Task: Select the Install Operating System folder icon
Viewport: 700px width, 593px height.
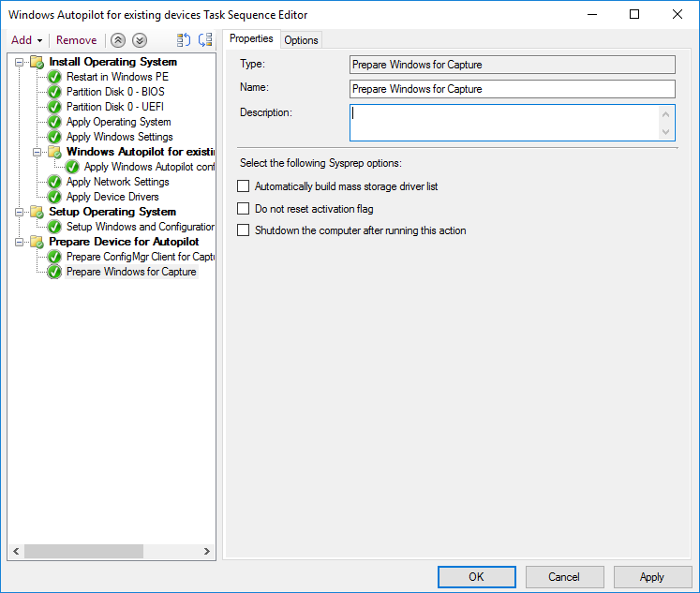Action: pyautogui.click(x=37, y=62)
